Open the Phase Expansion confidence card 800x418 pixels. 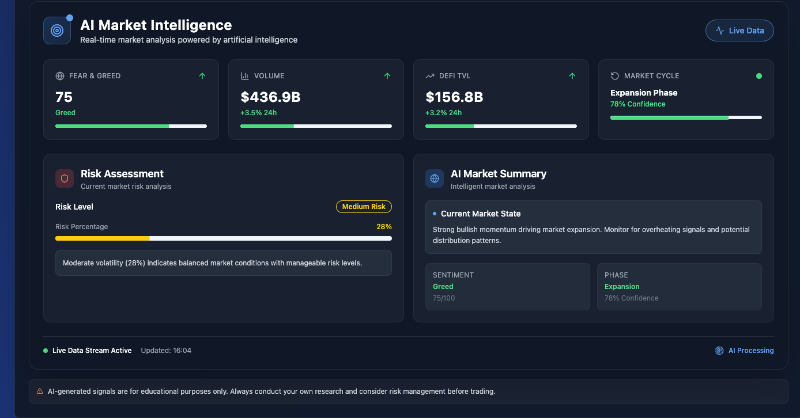point(679,286)
